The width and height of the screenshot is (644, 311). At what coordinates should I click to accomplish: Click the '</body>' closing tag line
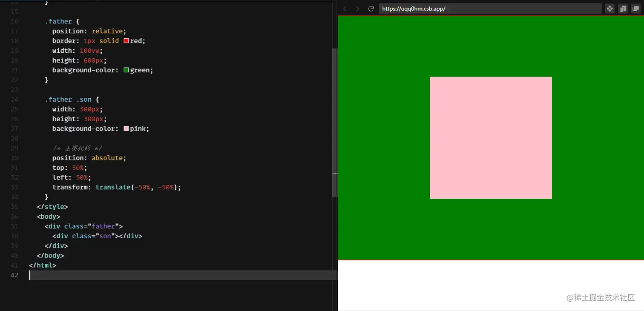click(50, 256)
